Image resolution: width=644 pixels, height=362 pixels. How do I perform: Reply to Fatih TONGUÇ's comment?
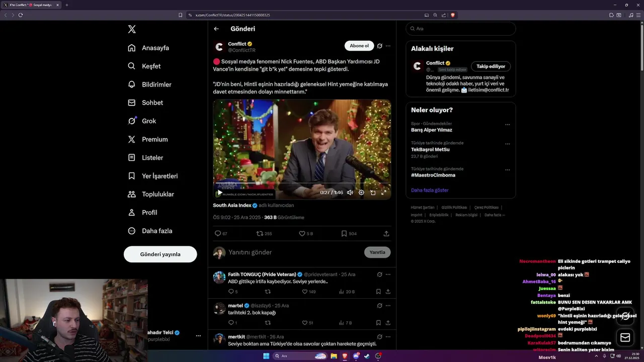click(233, 292)
